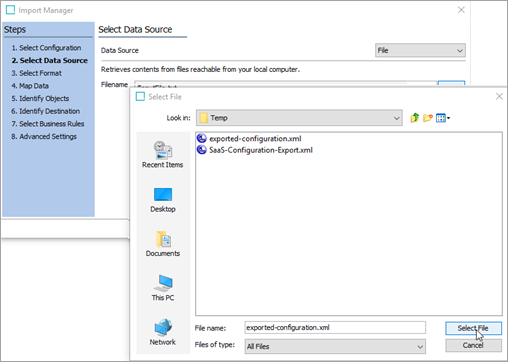Screen dimensions: 508x362
Task: Close the Select File dialog
Action: (499, 96)
